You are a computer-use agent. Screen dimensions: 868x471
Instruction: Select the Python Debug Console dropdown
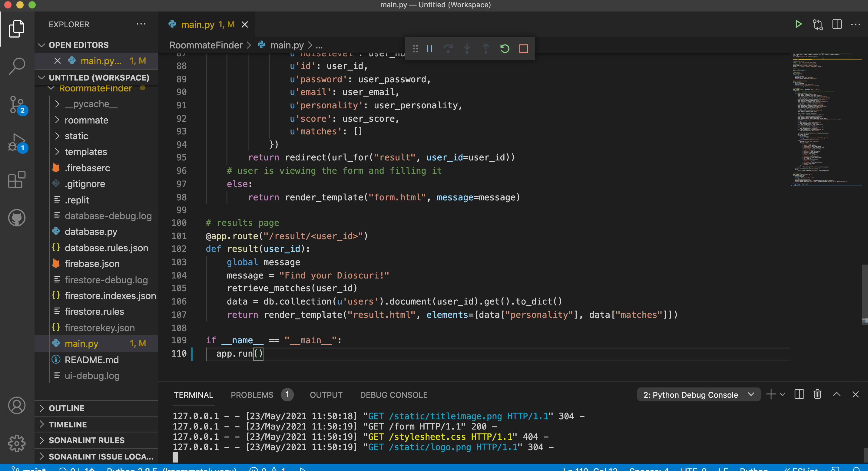(x=698, y=395)
